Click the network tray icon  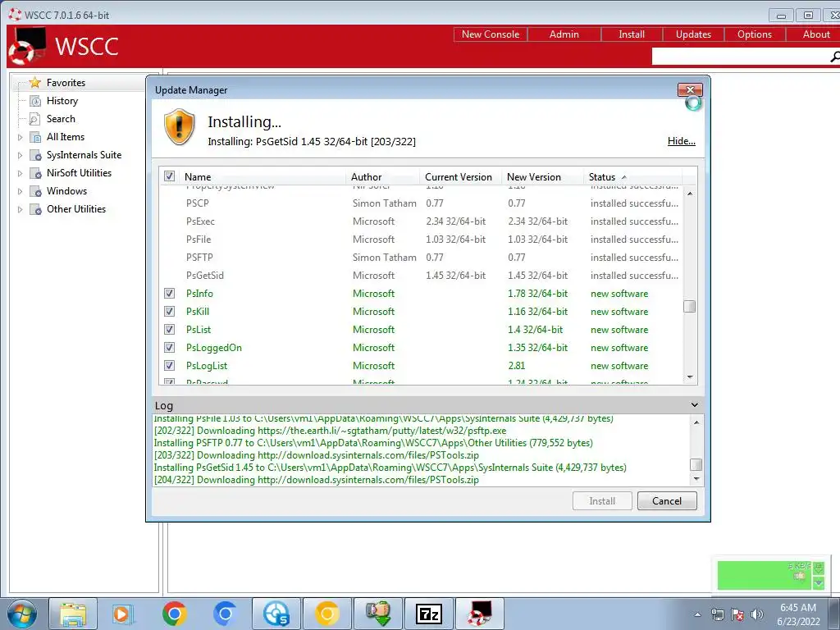coord(717,614)
